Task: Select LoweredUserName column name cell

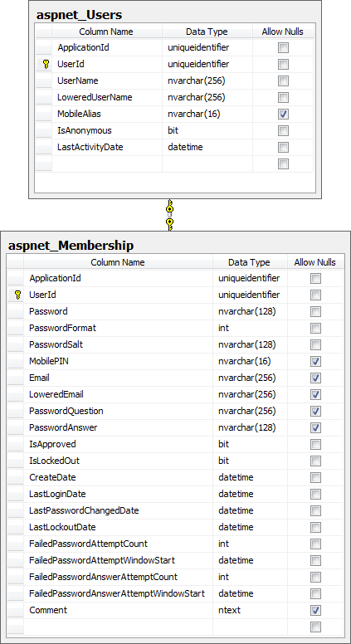Action: coord(107,97)
